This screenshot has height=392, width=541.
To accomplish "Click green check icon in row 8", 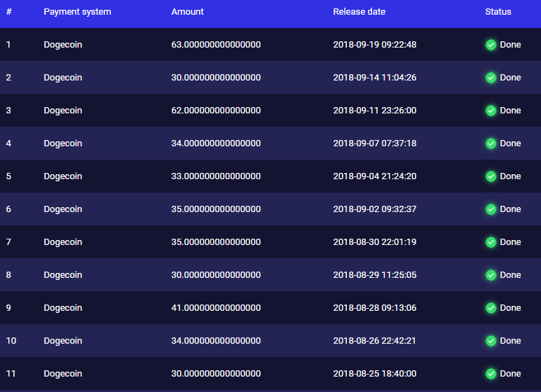I will (x=491, y=275).
